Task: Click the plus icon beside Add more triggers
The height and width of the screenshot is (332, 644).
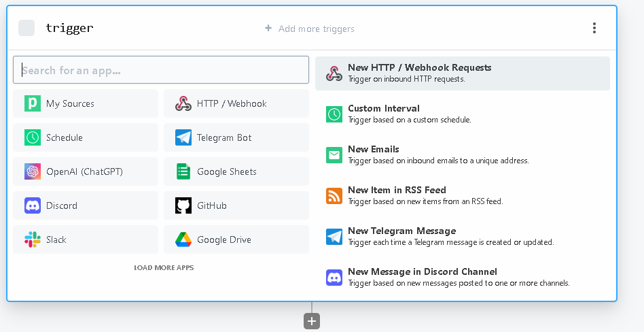Action: [268, 28]
